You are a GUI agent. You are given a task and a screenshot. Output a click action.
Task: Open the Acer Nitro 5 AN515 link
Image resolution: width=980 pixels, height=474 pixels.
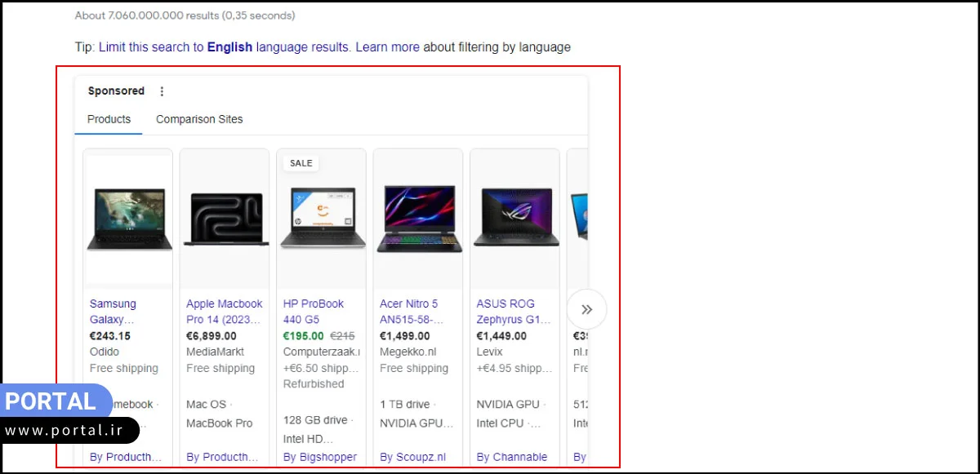(x=412, y=312)
